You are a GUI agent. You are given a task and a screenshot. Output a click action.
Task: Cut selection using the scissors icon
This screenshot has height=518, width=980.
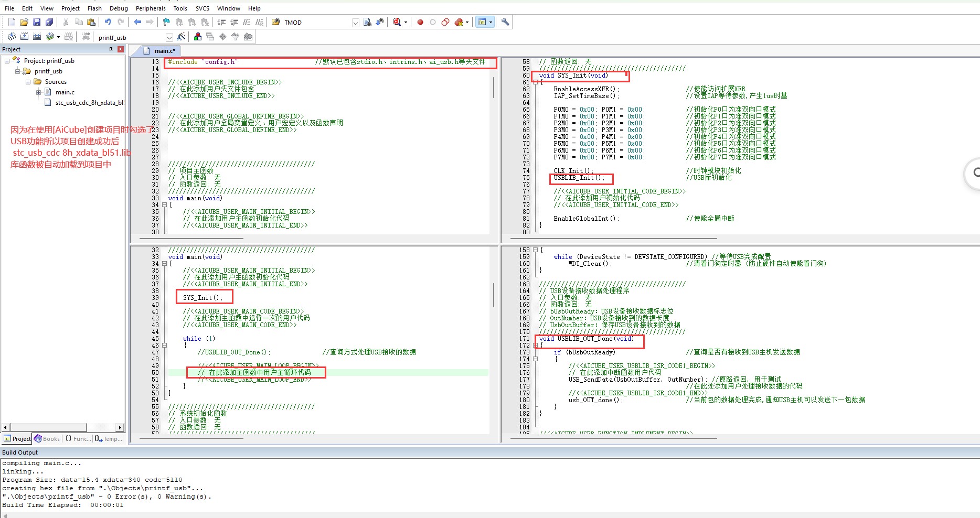(66, 22)
